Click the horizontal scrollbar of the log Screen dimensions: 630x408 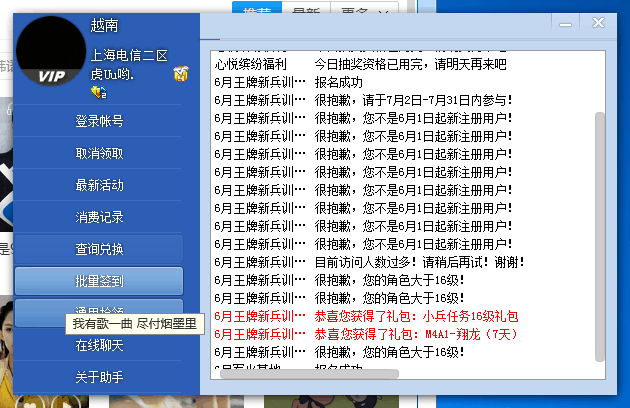pyautogui.click(x=309, y=374)
